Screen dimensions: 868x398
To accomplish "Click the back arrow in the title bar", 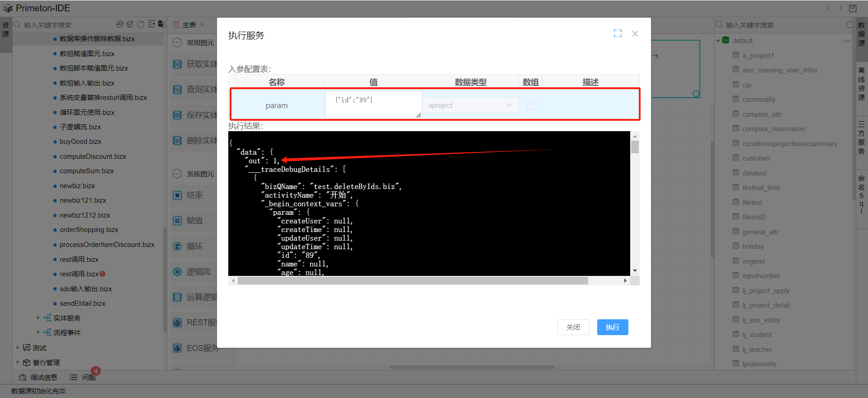I will pos(829,8).
